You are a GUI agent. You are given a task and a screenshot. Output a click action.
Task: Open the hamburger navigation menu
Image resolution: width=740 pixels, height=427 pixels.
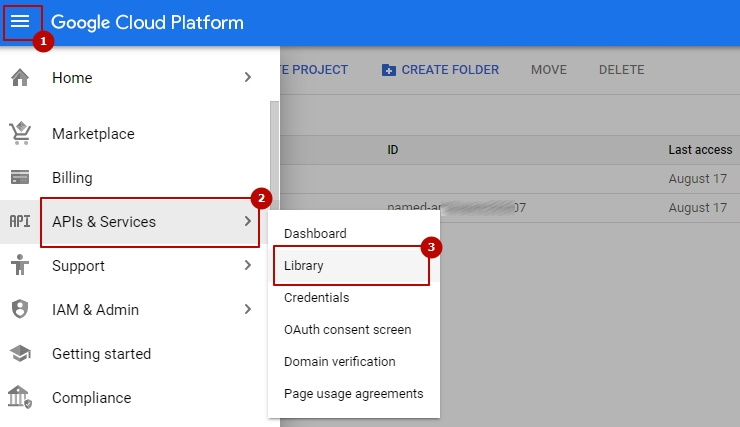pyautogui.click(x=20, y=21)
